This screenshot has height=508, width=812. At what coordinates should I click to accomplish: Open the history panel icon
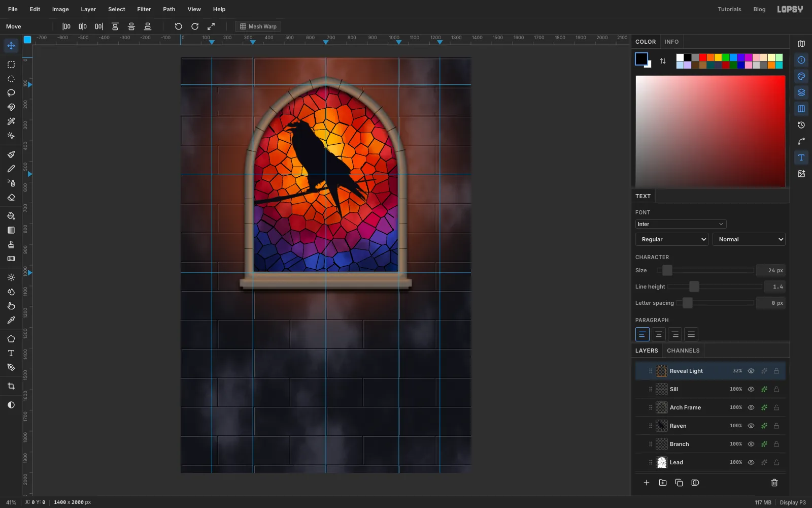point(801,125)
